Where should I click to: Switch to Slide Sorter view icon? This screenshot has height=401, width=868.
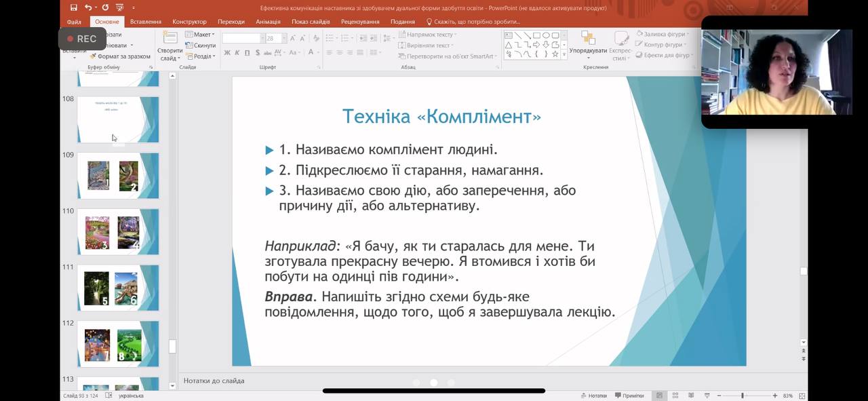point(675,396)
